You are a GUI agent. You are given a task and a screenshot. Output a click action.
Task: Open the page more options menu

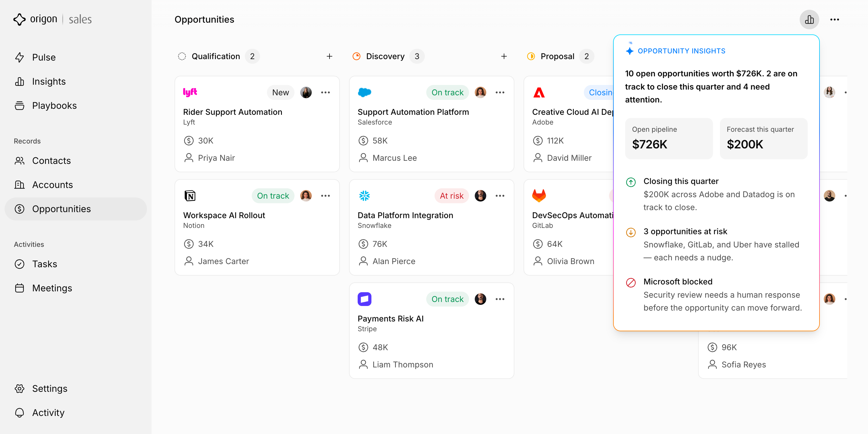point(834,20)
